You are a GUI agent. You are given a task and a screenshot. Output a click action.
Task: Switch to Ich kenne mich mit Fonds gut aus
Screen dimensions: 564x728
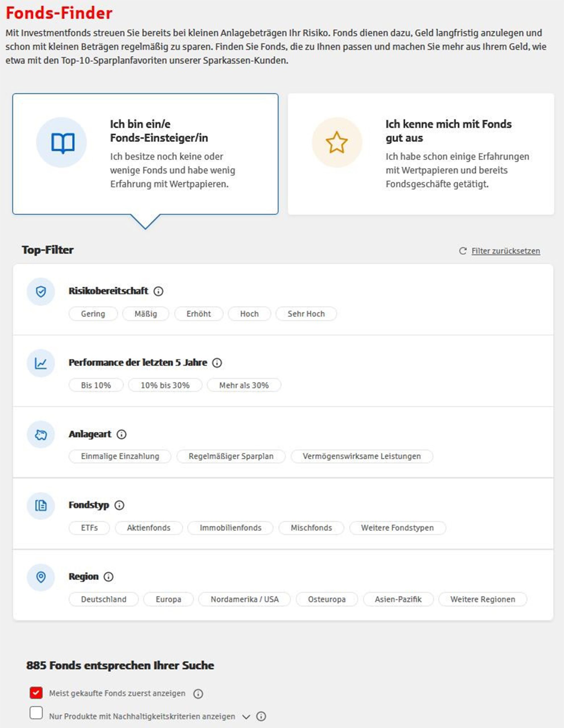tap(421, 154)
